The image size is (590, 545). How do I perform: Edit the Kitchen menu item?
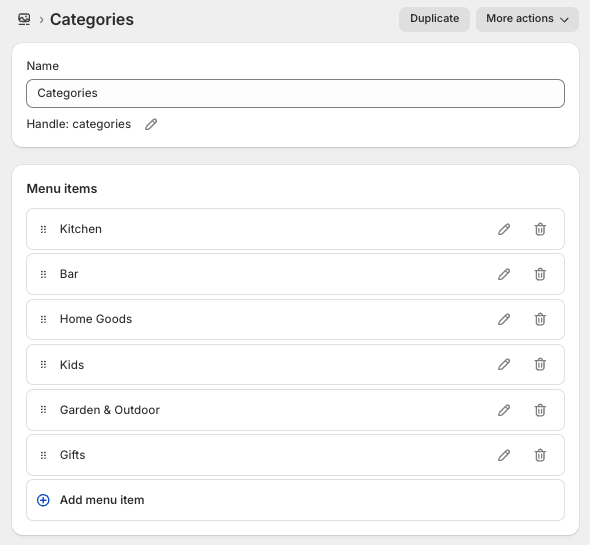(504, 229)
